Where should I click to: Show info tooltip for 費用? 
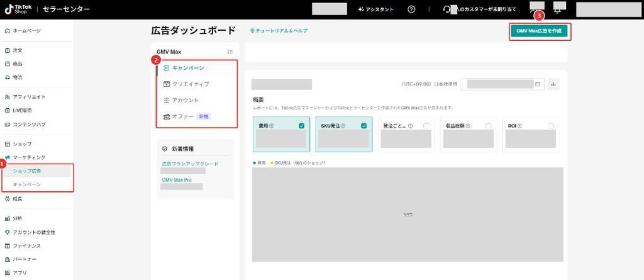pyautogui.click(x=271, y=126)
